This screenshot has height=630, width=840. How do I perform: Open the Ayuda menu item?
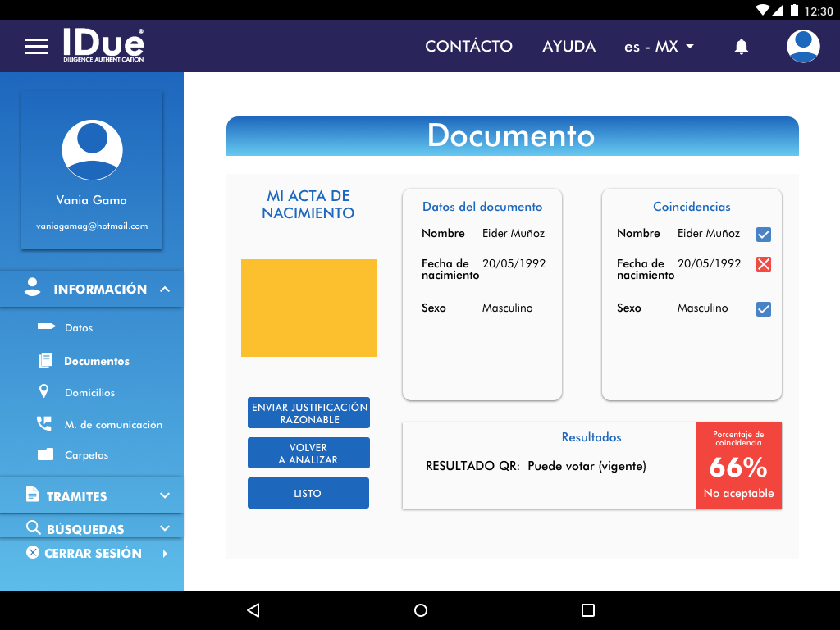pyautogui.click(x=568, y=47)
